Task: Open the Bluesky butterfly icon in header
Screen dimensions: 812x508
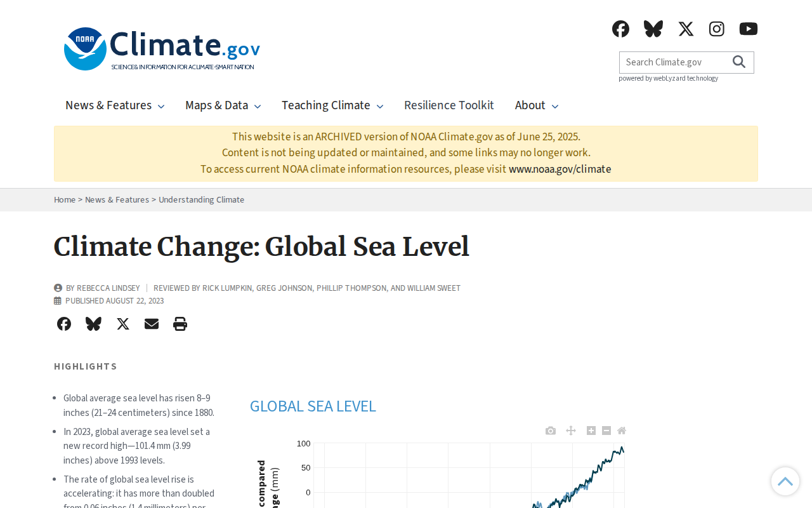Action: (653, 29)
